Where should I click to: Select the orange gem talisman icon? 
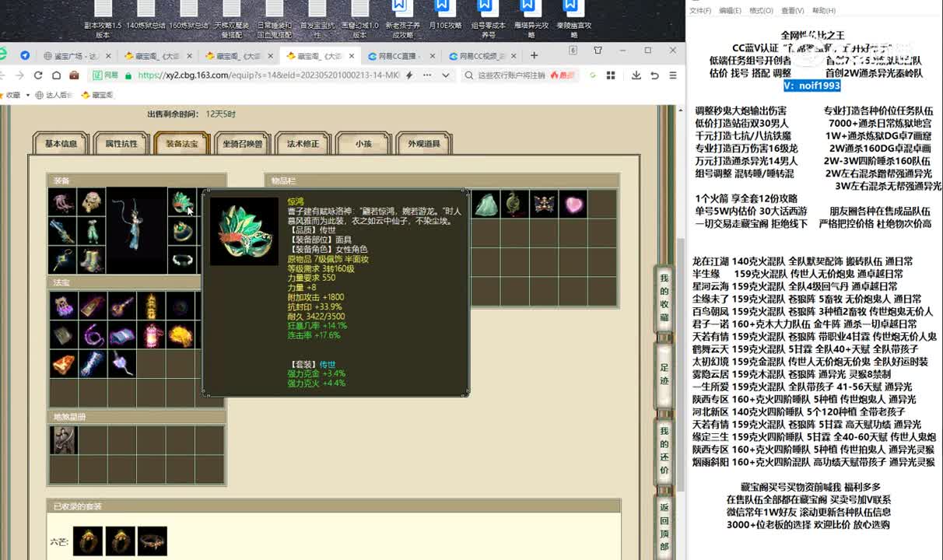pos(64,363)
